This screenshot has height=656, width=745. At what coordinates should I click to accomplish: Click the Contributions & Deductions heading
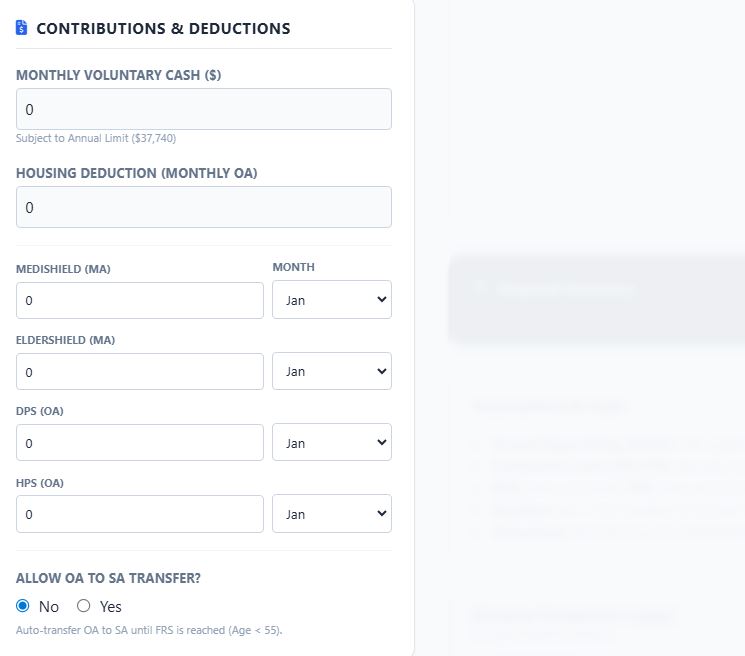(x=163, y=29)
